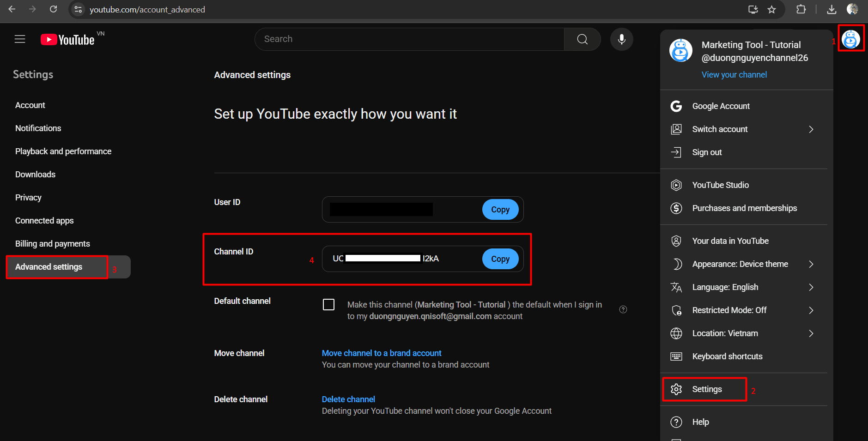Open Chrome profile avatar
The height and width of the screenshot is (441, 868).
pyautogui.click(x=852, y=9)
